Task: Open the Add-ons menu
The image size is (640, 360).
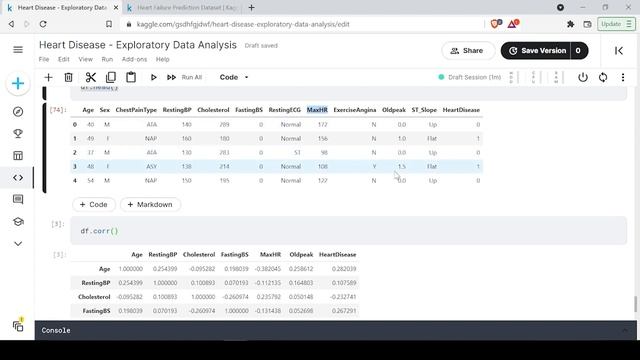Action: (x=134, y=59)
